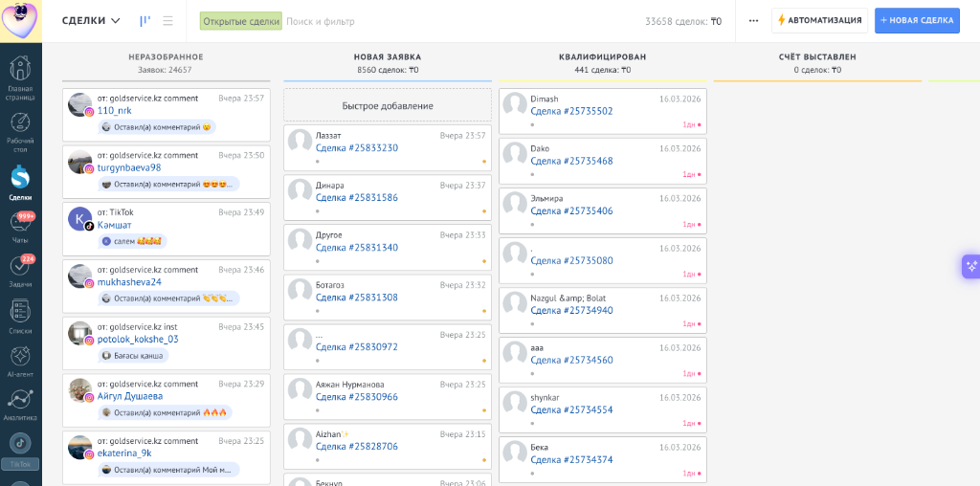
Task: Expand the СДЕЛКИ pipeline dropdown
Action: [x=92, y=21]
